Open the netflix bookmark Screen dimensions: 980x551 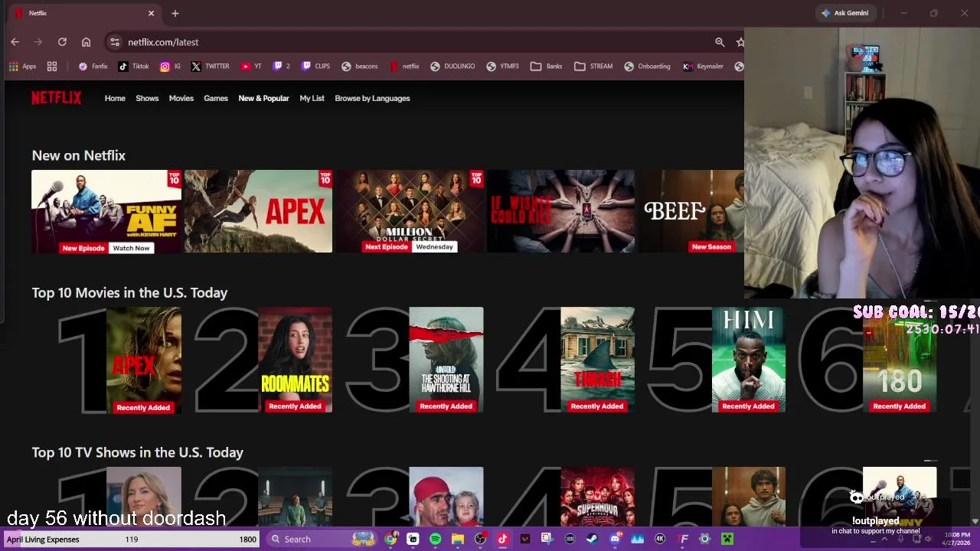[x=404, y=67]
